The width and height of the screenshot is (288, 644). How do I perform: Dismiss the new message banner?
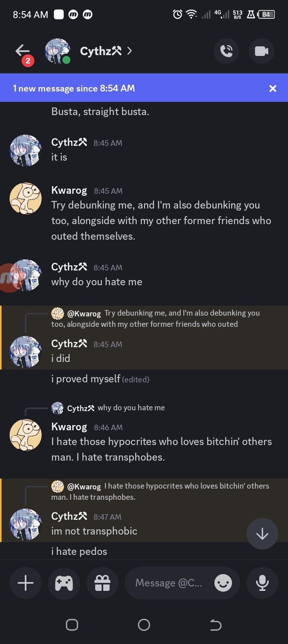click(273, 88)
